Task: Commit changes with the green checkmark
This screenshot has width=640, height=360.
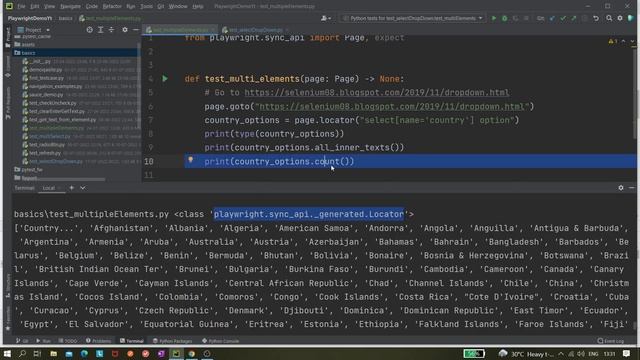Action: point(563,18)
